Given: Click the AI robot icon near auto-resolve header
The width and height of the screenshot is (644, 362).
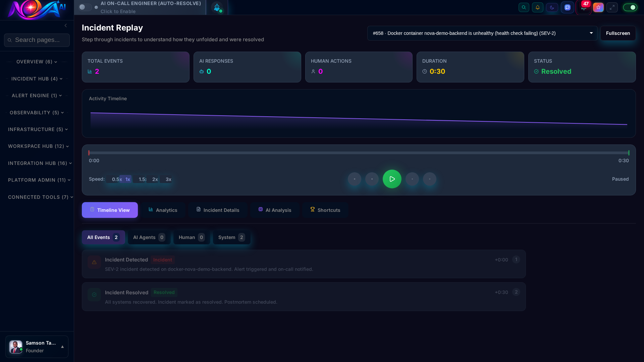Looking at the screenshot, I should point(217,7).
